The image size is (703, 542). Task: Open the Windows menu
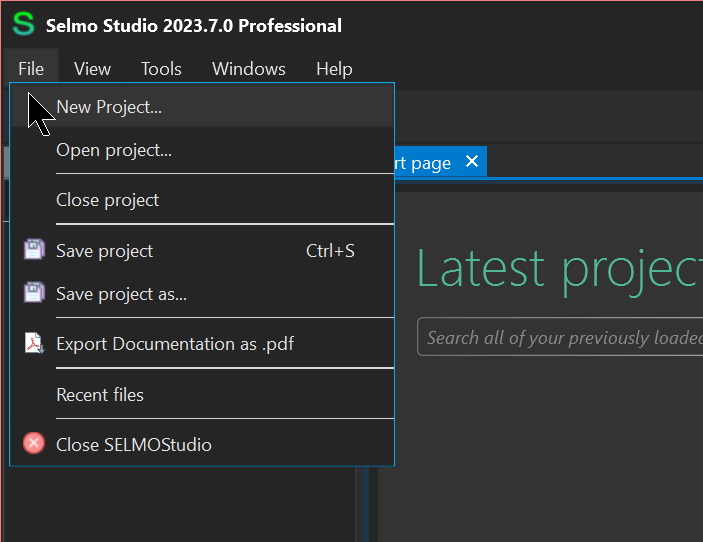pos(249,69)
